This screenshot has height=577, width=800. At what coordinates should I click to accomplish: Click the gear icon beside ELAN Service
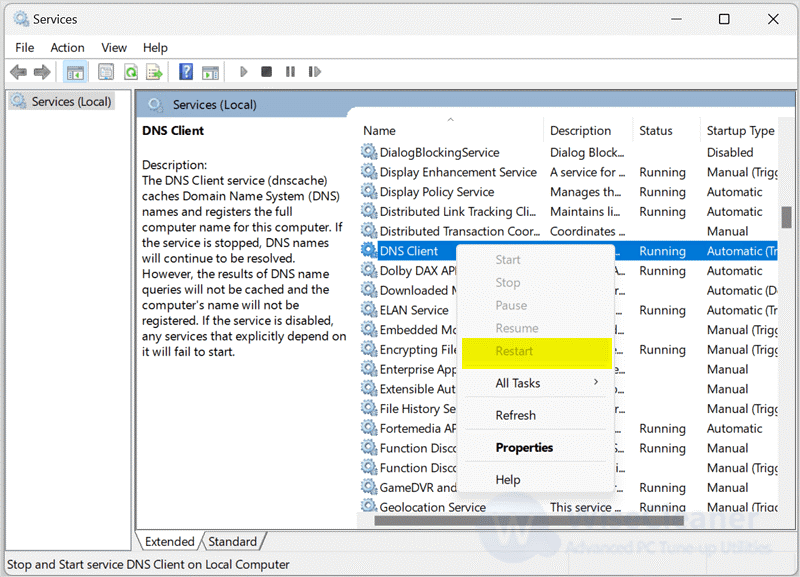click(368, 310)
